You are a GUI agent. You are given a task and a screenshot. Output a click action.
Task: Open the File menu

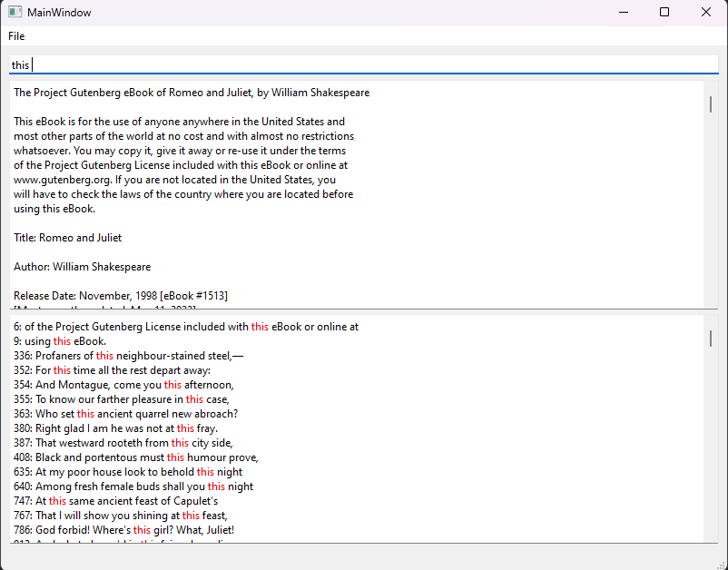click(15, 35)
